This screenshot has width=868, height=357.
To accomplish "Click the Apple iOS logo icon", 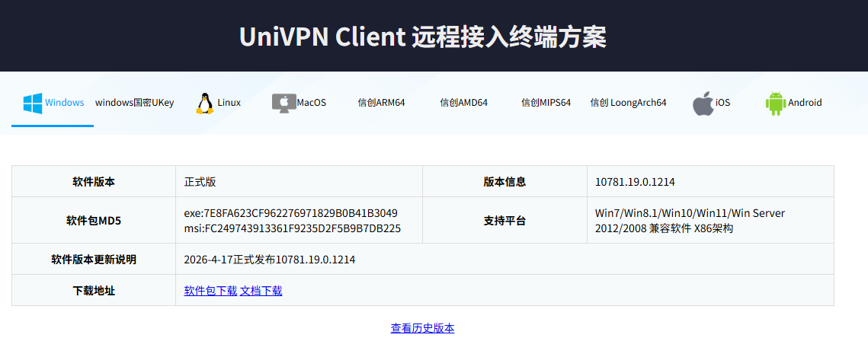I will click(703, 104).
